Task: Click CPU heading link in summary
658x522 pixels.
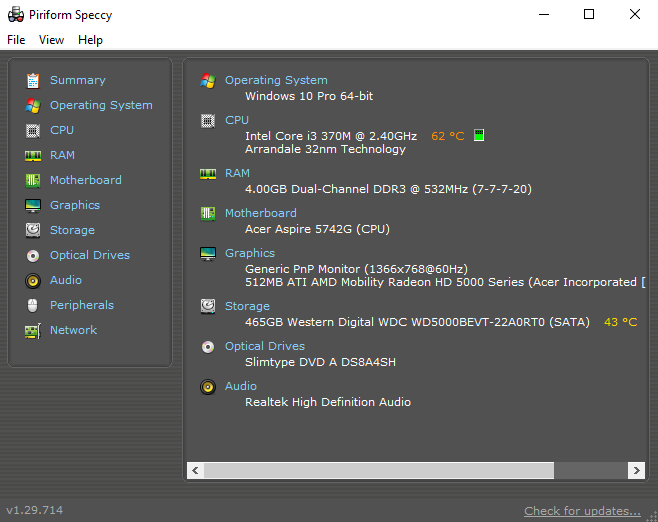Action: click(x=237, y=120)
